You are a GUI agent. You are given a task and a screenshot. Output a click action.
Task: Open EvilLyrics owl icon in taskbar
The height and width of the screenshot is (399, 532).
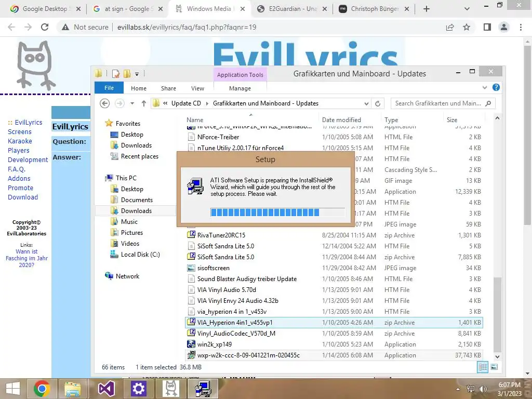point(170,389)
